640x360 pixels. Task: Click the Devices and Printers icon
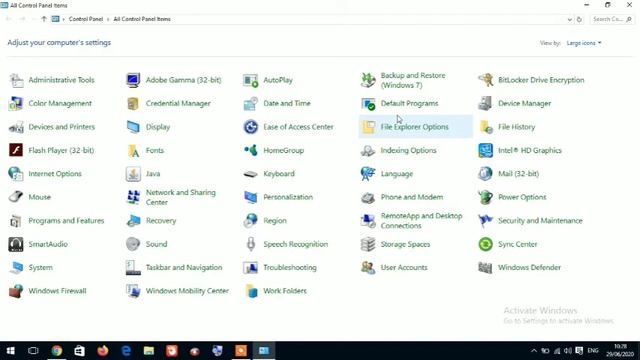tap(16, 127)
